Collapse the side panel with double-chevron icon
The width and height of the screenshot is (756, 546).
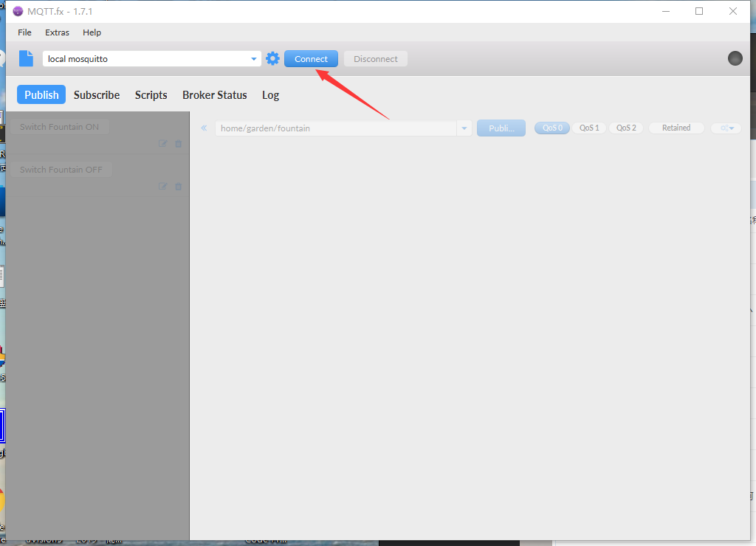[x=204, y=128]
